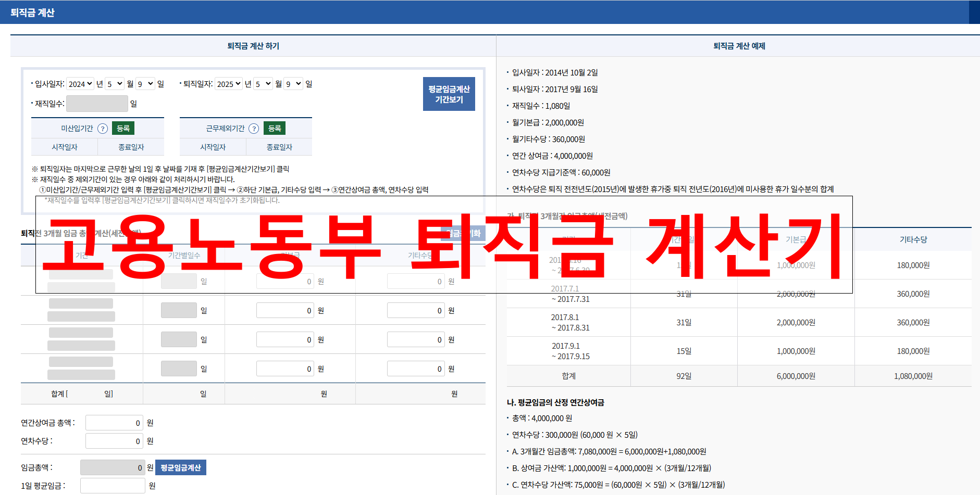980x495 pixels.
Task: Focus the last row's 기본급 amount input
Action: (x=285, y=369)
